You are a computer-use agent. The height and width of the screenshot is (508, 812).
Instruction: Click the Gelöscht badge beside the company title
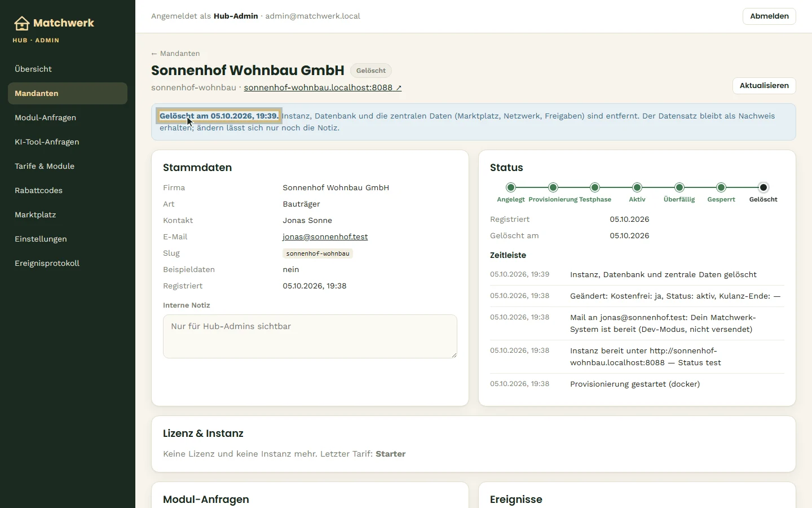coord(371,71)
